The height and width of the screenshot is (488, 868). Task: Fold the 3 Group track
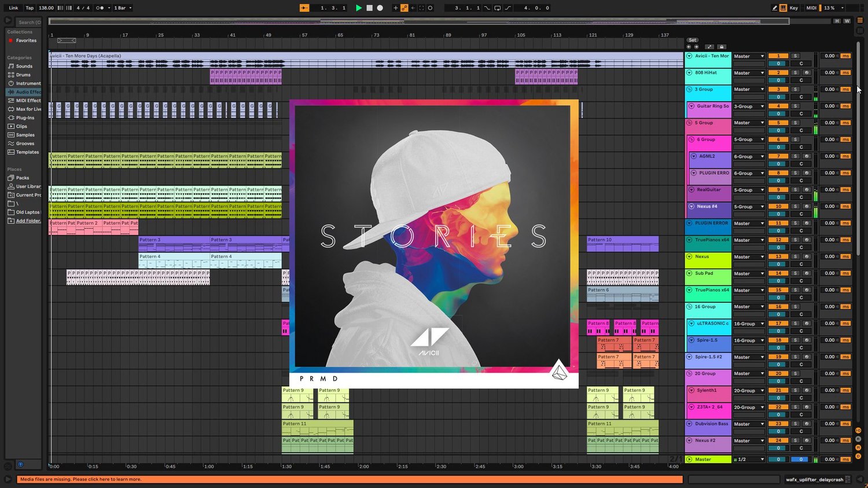pyautogui.click(x=689, y=90)
